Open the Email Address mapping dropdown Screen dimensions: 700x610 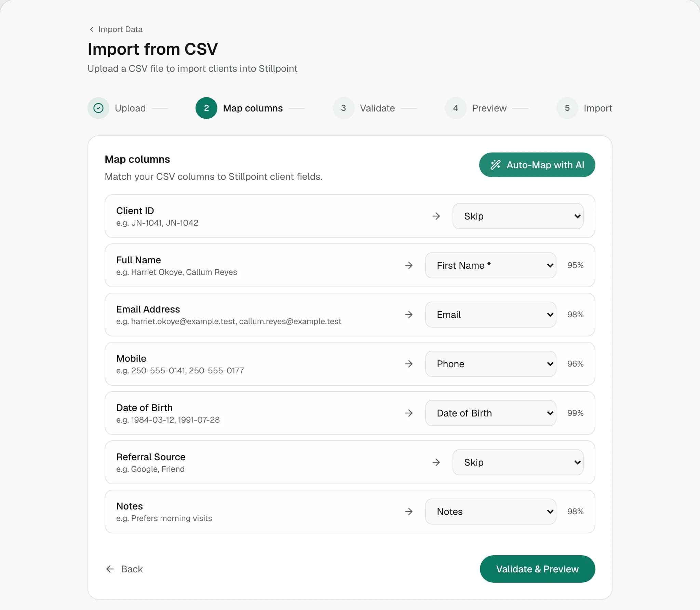click(x=490, y=315)
